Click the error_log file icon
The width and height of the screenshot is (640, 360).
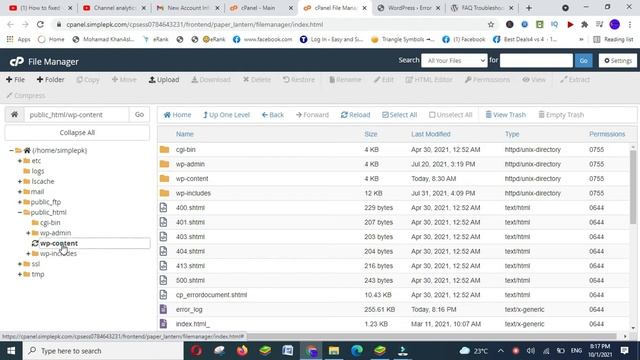(x=163, y=309)
